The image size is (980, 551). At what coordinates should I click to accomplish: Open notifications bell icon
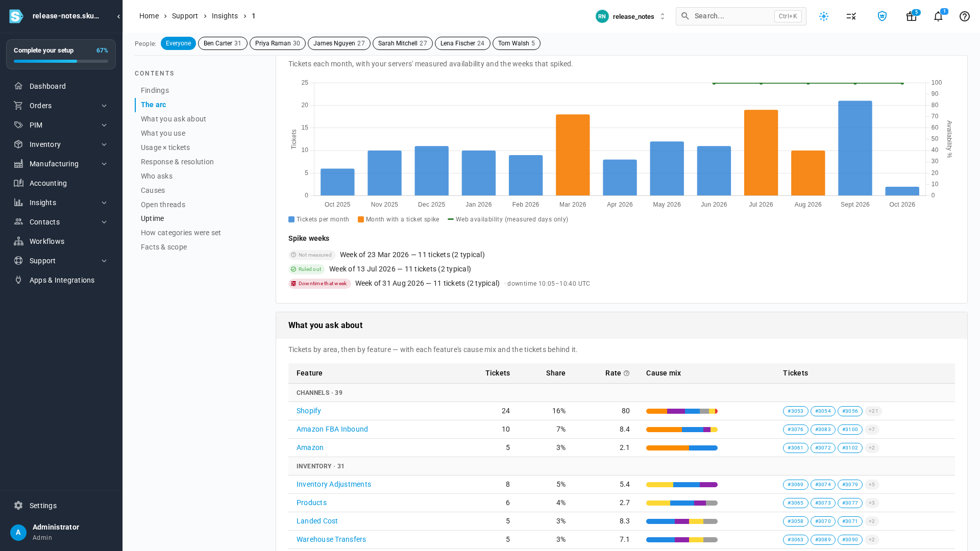pos(938,16)
